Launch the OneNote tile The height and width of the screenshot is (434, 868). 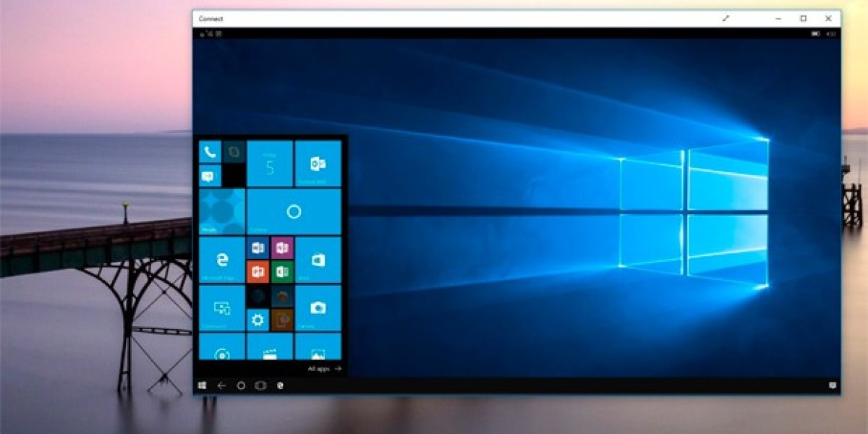point(282,247)
